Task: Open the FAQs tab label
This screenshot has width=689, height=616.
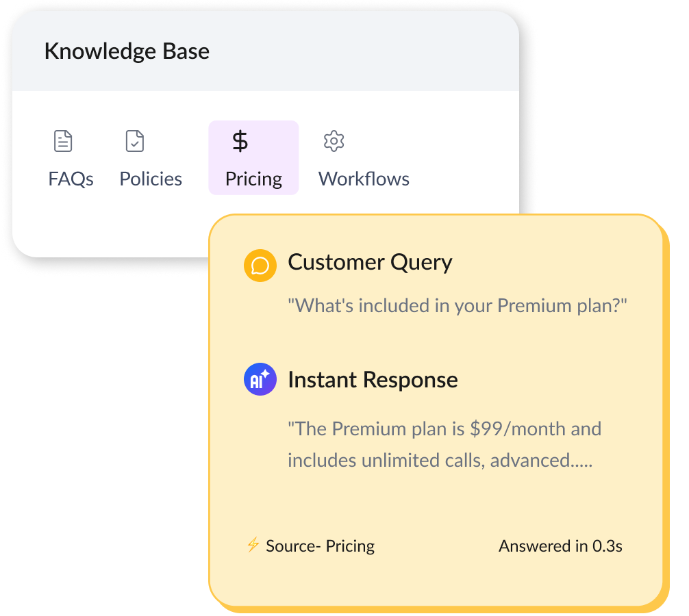Action: click(71, 179)
